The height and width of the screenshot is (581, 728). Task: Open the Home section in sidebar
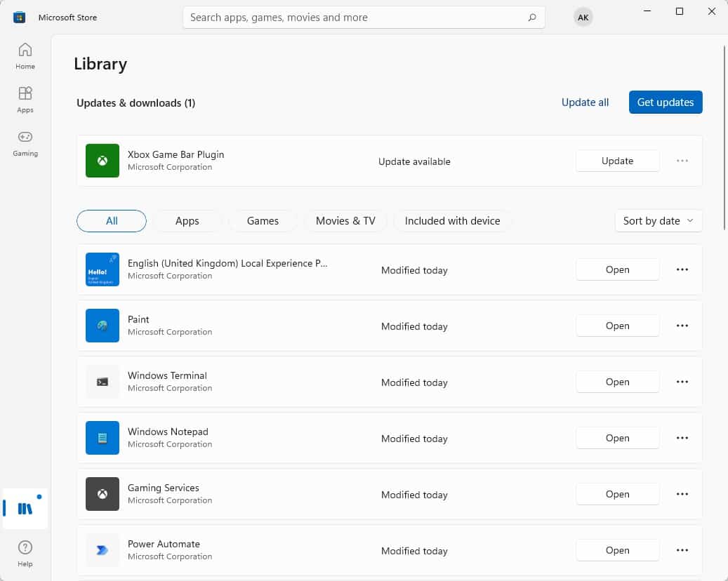pyautogui.click(x=25, y=55)
